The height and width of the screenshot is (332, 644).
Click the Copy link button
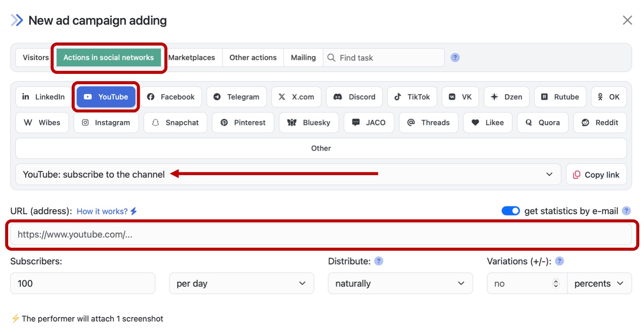pos(596,174)
